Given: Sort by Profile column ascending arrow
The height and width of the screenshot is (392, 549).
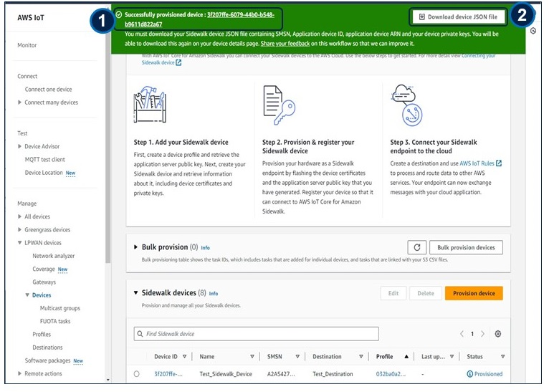Looking at the screenshot, I should tap(406, 357).
